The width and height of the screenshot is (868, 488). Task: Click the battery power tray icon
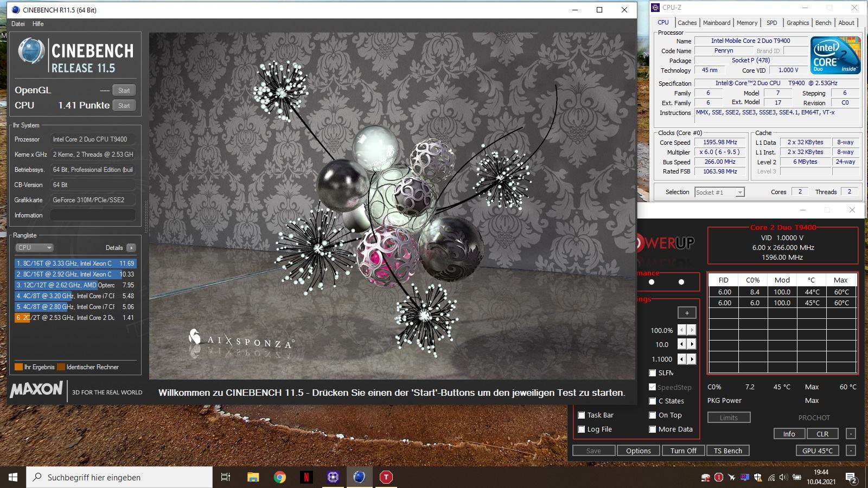[x=796, y=478]
